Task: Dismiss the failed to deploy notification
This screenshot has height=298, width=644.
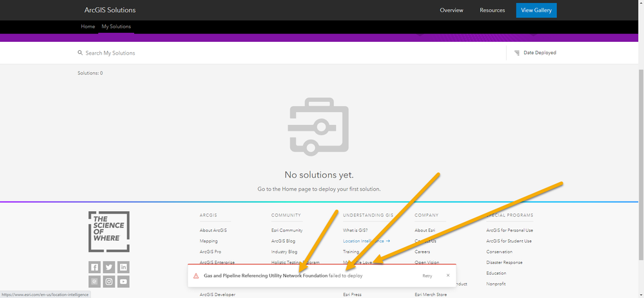Action: click(448, 275)
